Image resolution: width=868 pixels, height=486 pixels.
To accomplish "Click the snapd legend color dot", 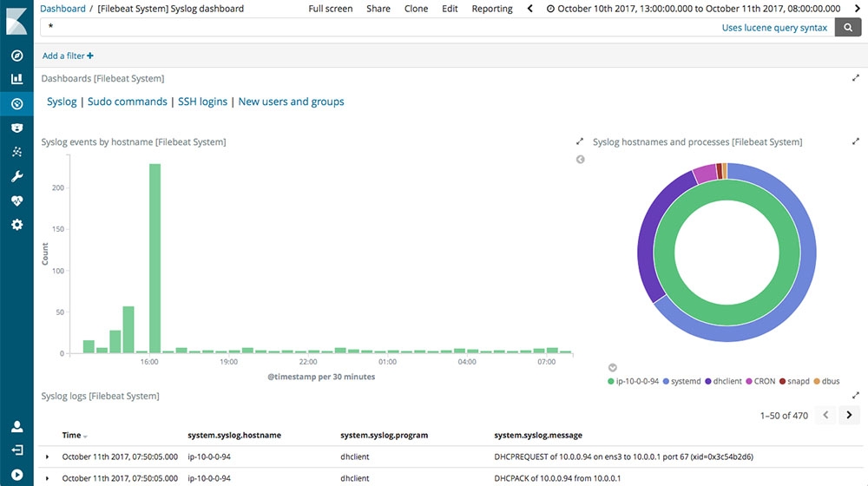I will (782, 381).
